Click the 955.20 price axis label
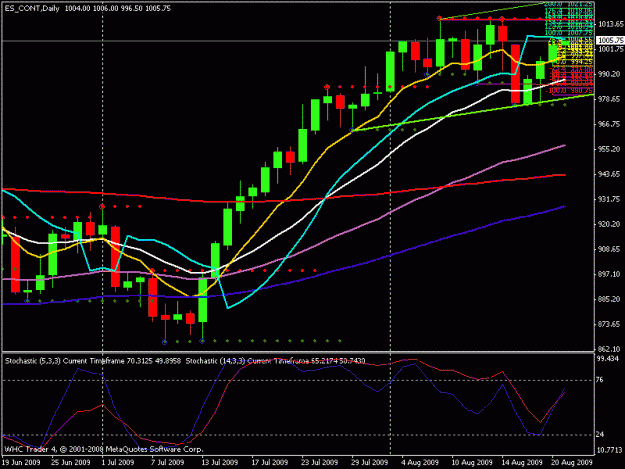Viewport: 625px width, 469px height. [x=609, y=149]
